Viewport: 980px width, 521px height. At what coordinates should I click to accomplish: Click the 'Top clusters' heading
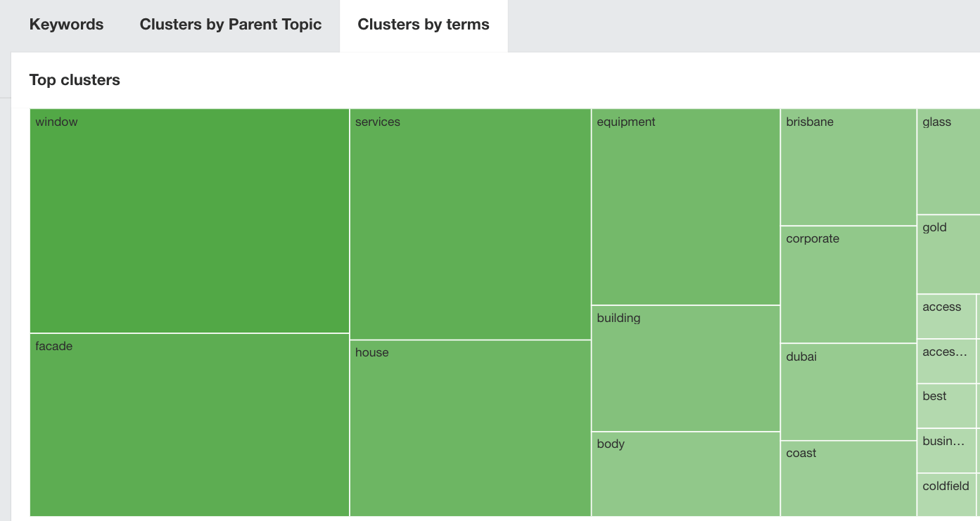click(x=75, y=79)
